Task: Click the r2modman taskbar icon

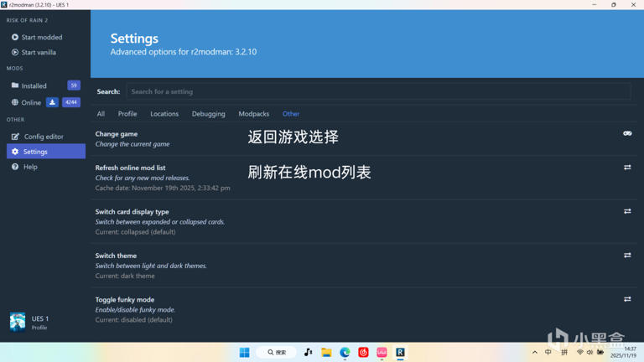Action: (x=400, y=352)
